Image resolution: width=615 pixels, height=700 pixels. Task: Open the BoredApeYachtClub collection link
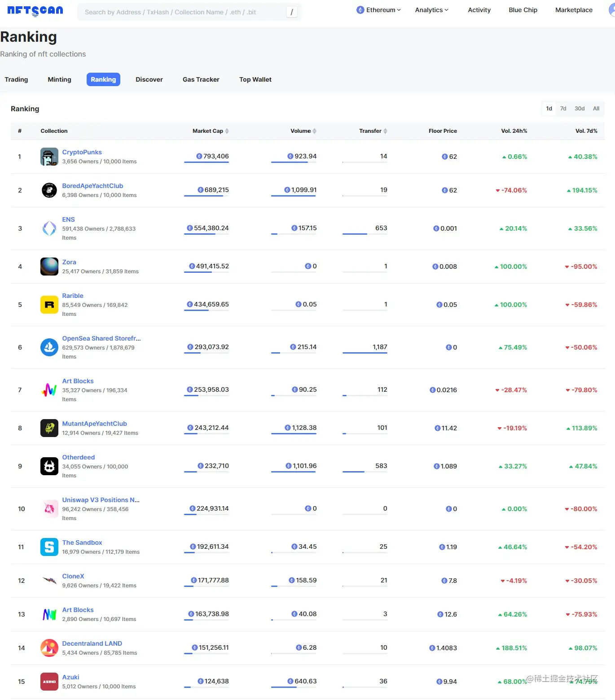point(92,186)
